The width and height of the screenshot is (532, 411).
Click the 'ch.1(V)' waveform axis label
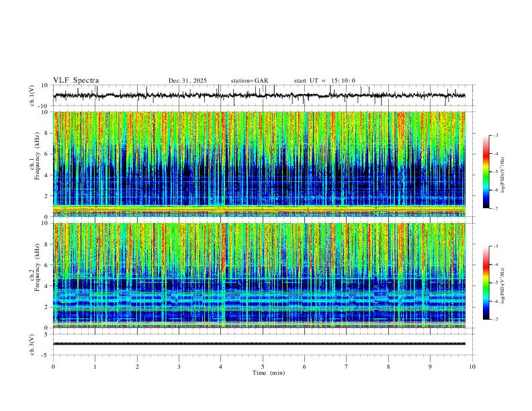point(32,95)
